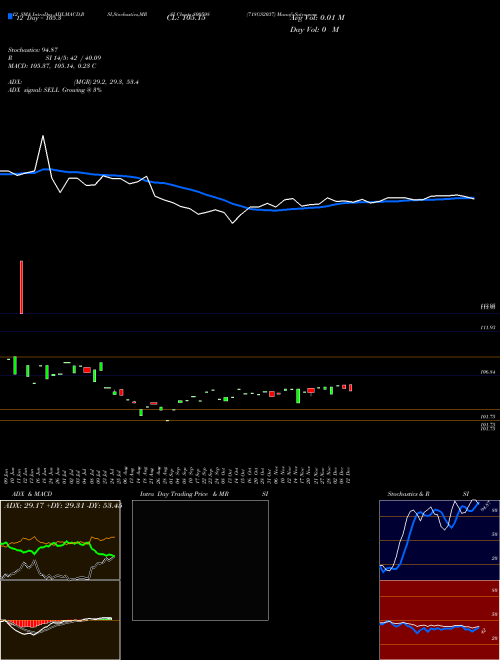Click the tall red volume bar
Screen dimensions: 500x660
click(21, 287)
